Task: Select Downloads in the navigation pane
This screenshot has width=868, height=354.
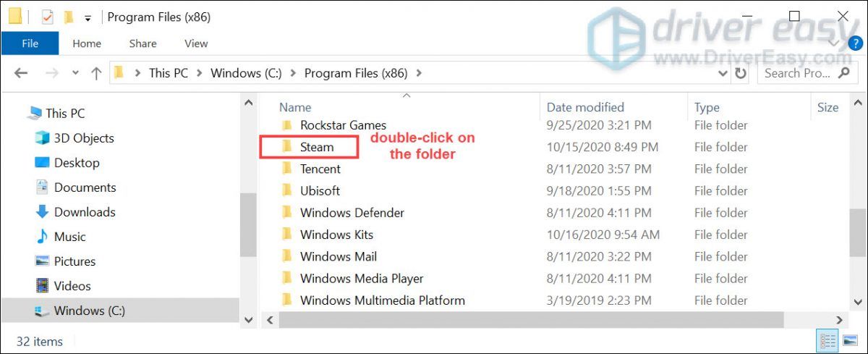Action: (85, 212)
